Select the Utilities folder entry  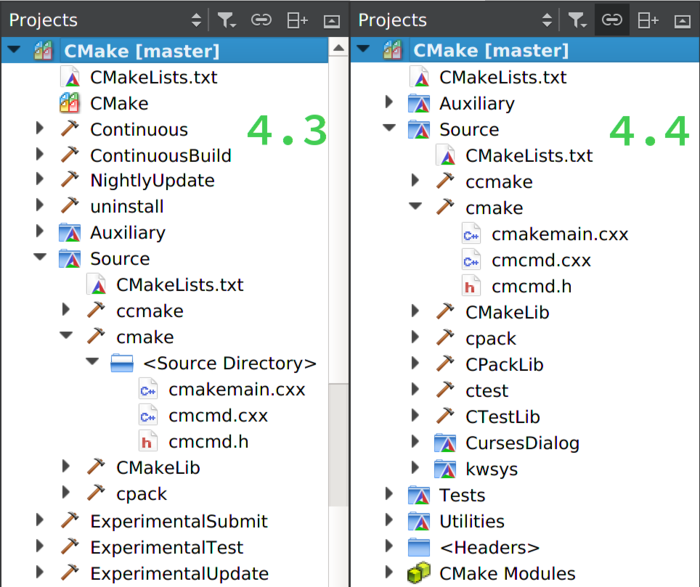[x=471, y=521]
